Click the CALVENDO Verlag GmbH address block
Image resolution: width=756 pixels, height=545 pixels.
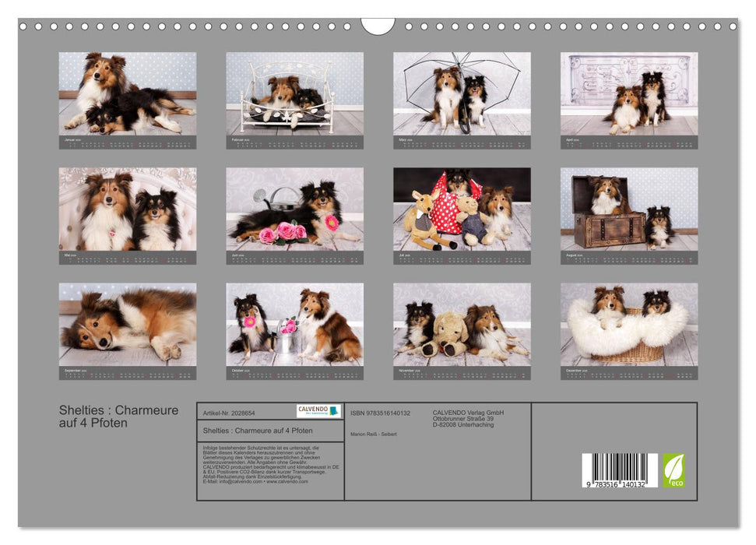point(467,419)
